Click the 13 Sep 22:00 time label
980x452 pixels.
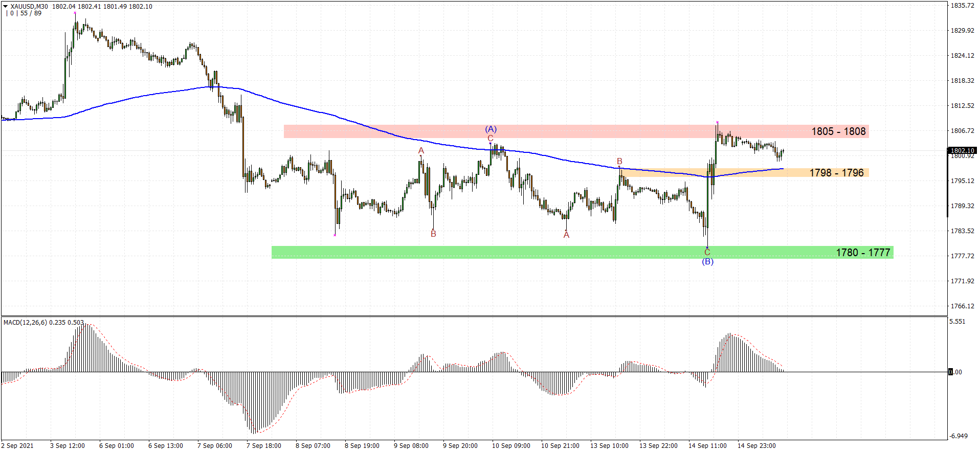coord(658,446)
